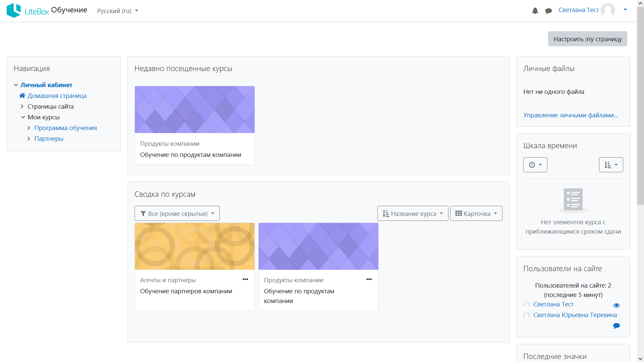644x362 pixels.
Task: Click avatar icon beside Светлана Тест in online users
Action: 527,304
